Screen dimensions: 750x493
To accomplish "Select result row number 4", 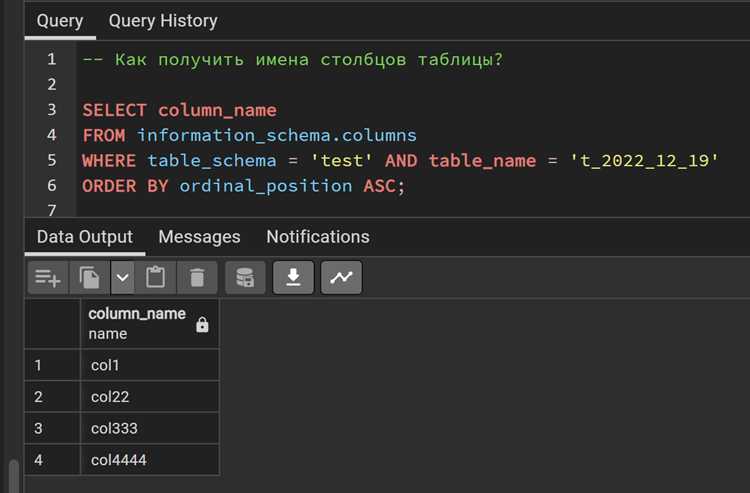I will tap(53, 460).
